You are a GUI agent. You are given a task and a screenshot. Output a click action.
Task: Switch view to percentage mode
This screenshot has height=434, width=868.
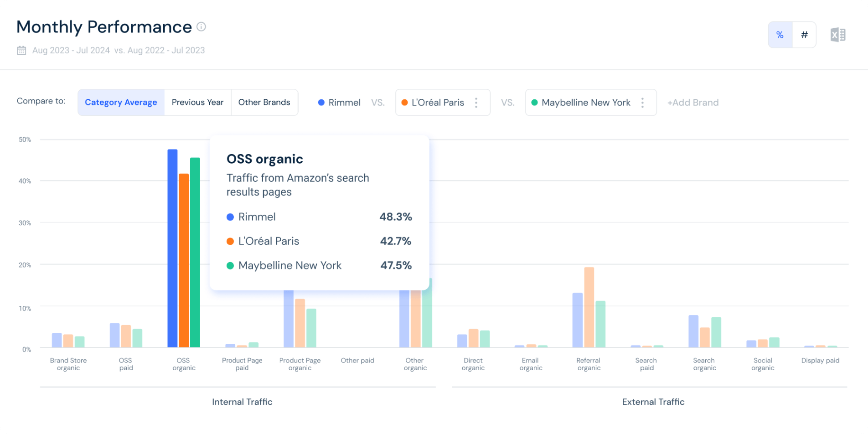click(780, 35)
